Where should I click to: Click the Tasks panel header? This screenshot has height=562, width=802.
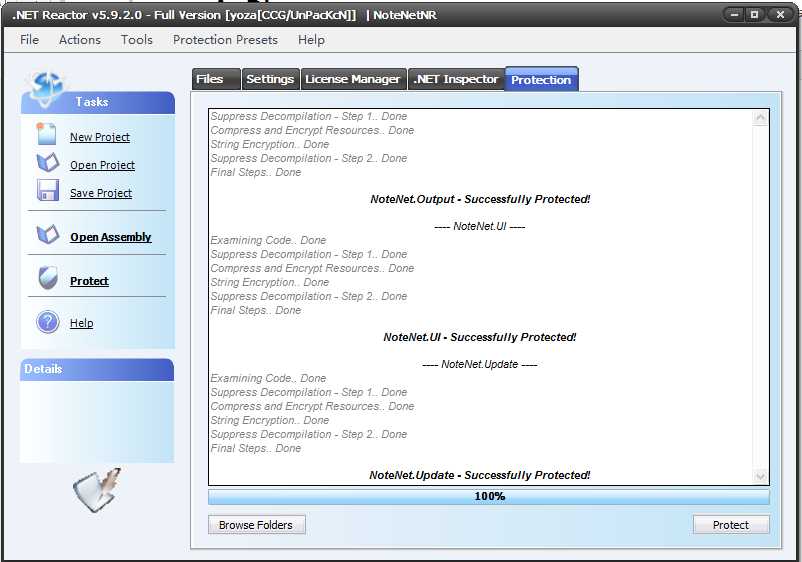tap(98, 102)
